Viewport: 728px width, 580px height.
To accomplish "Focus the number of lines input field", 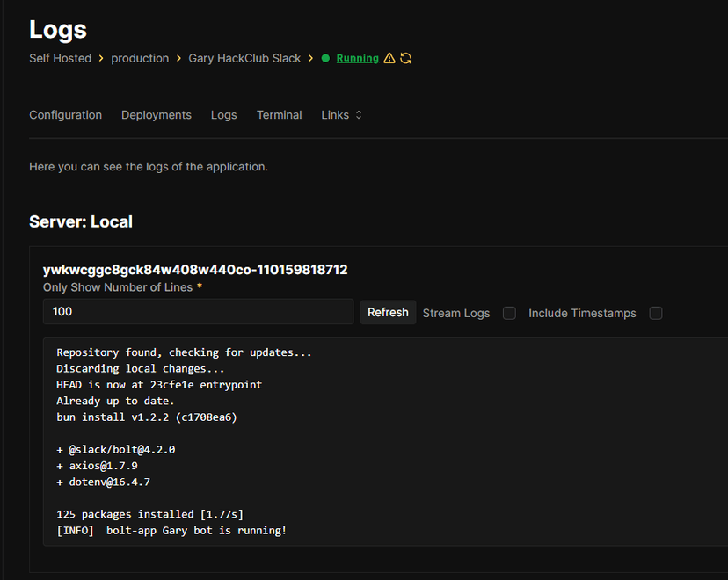I will 198,312.
